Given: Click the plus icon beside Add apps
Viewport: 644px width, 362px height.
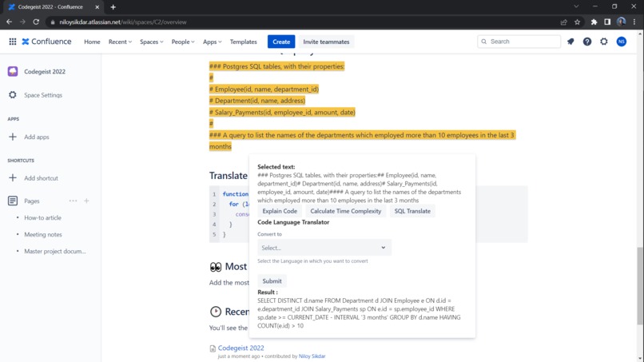Looking at the screenshot, I should (x=13, y=137).
